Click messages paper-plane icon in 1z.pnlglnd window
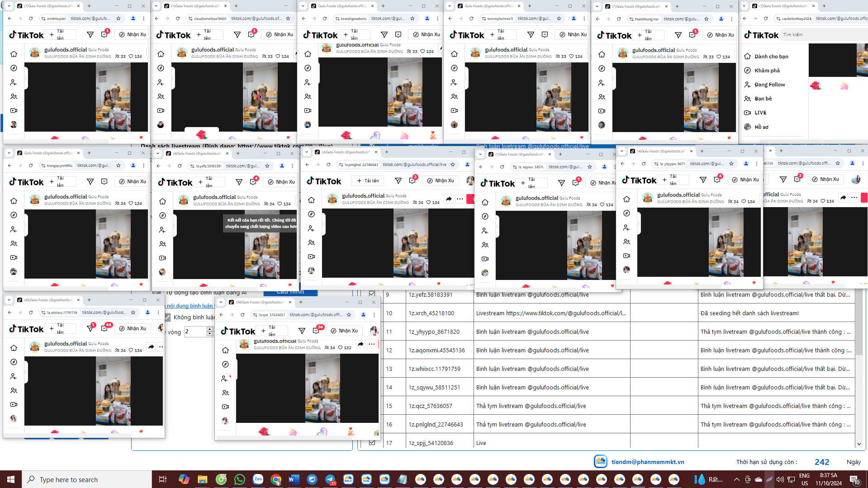Screen dimensions: 868x488 click(x=398, y=181)
